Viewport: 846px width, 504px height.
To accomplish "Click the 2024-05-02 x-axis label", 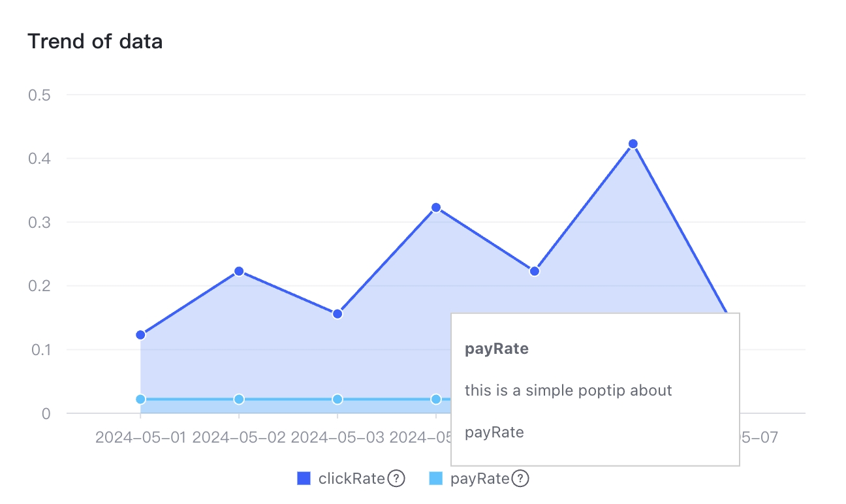I will (x=239, y=437).
